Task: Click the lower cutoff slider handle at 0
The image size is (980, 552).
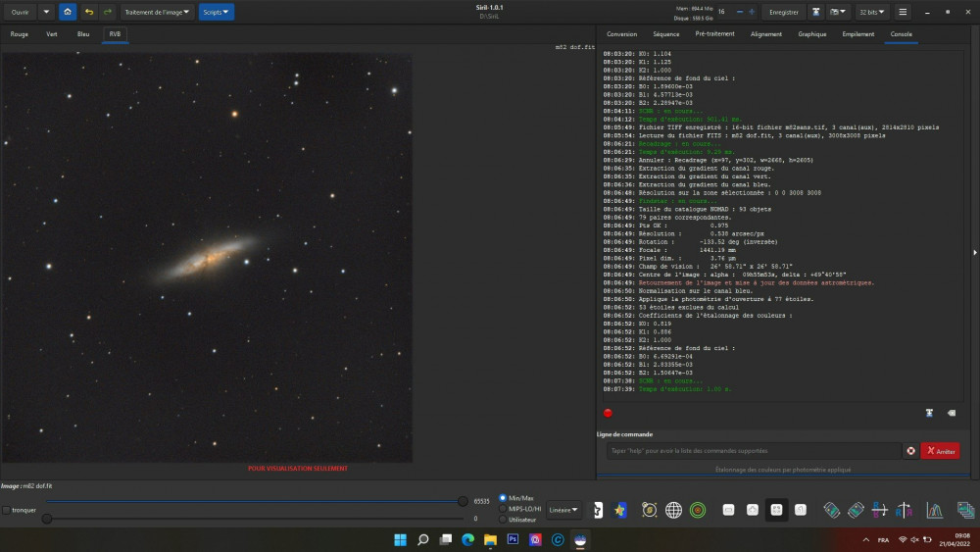Action: click(47, 519)
